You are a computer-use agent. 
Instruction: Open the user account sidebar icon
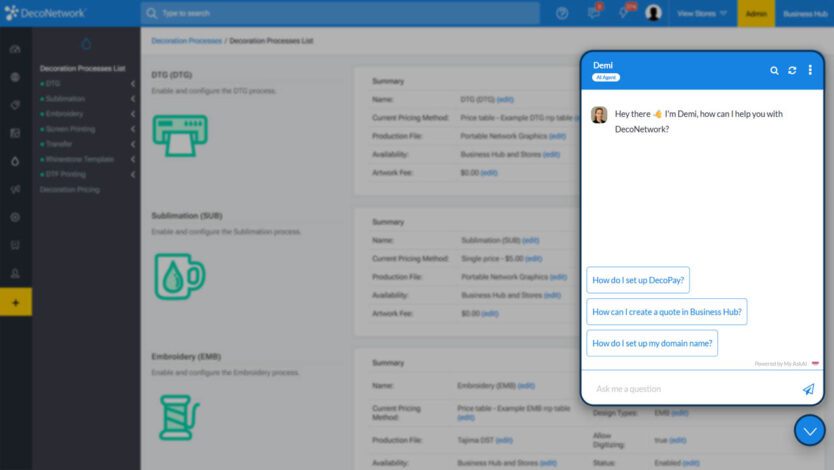tap(15, 273)
